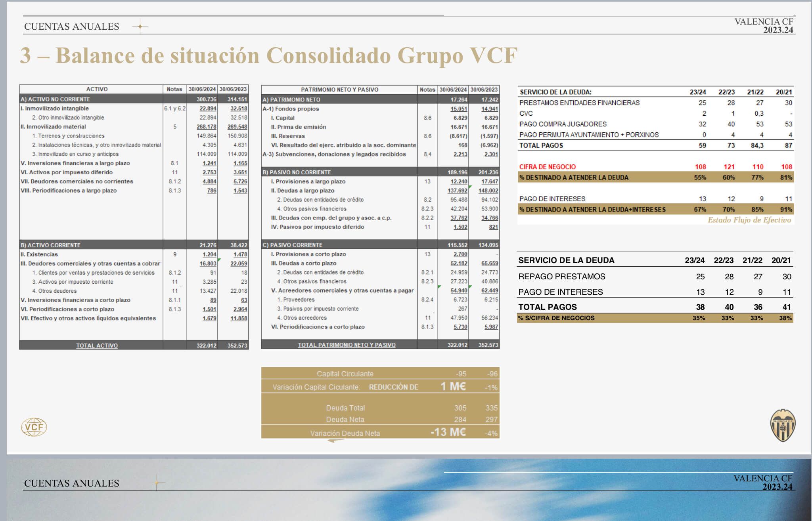Click the VCF globe logo in the bottom-left corner
The width and height of the screenshot is (812, 521).
pyautogui.click(x=35, y=427)
